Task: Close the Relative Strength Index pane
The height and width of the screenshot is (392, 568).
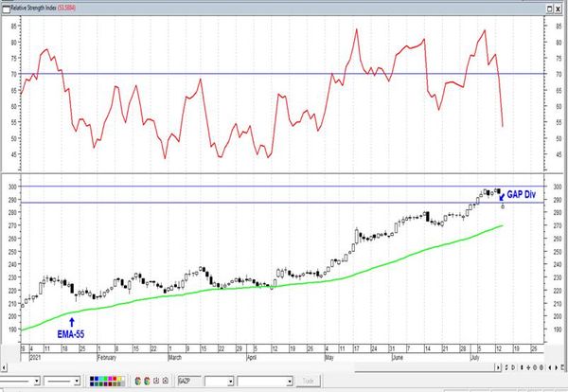Action: point(559,9)
